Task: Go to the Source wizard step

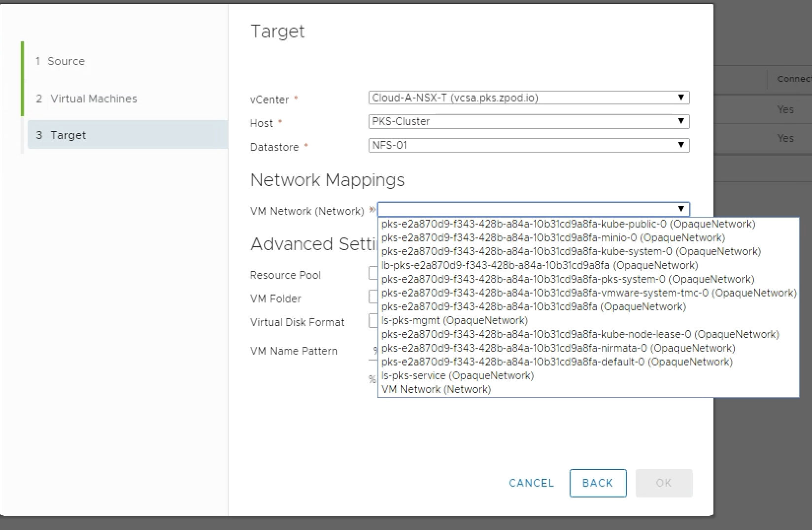Action: tap(66, 61)
